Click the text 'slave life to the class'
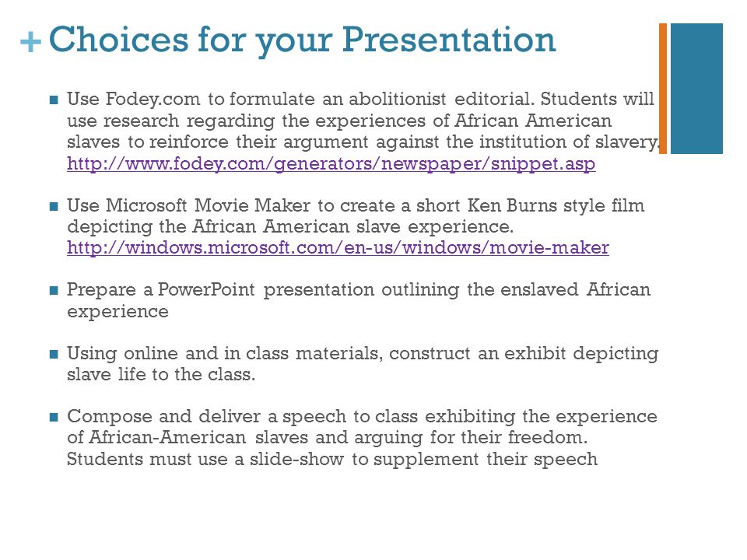 [x=161, y=374]
